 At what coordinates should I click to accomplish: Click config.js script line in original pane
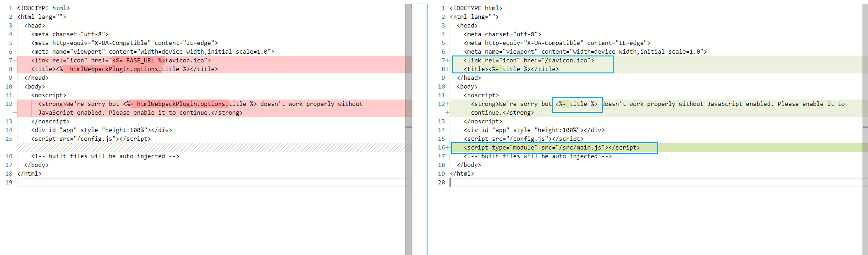[x=91, y=139]
